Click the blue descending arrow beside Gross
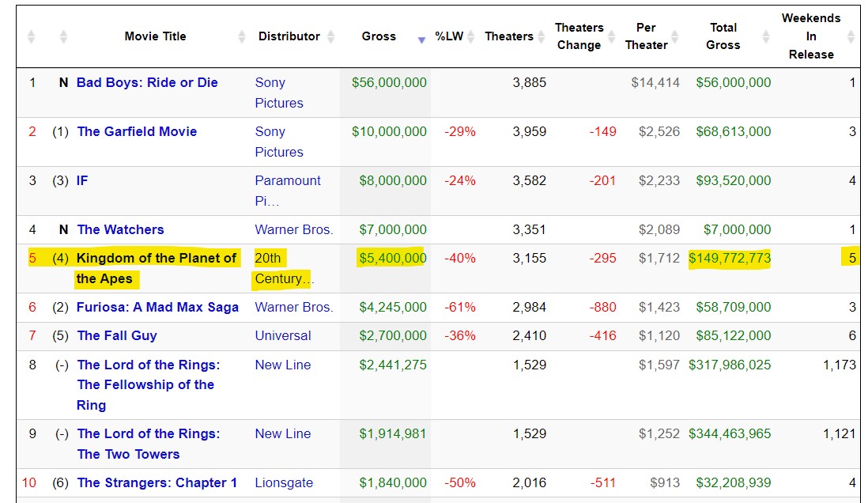 tap(421, 40)
